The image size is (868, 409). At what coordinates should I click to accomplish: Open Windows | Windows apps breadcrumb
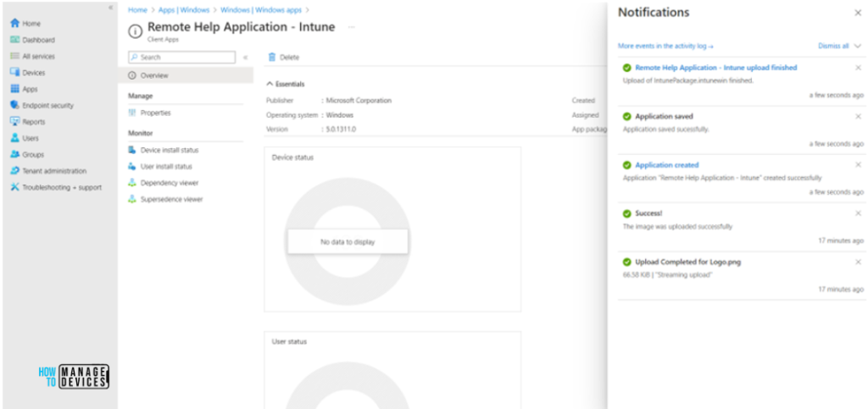coord(261,10)
